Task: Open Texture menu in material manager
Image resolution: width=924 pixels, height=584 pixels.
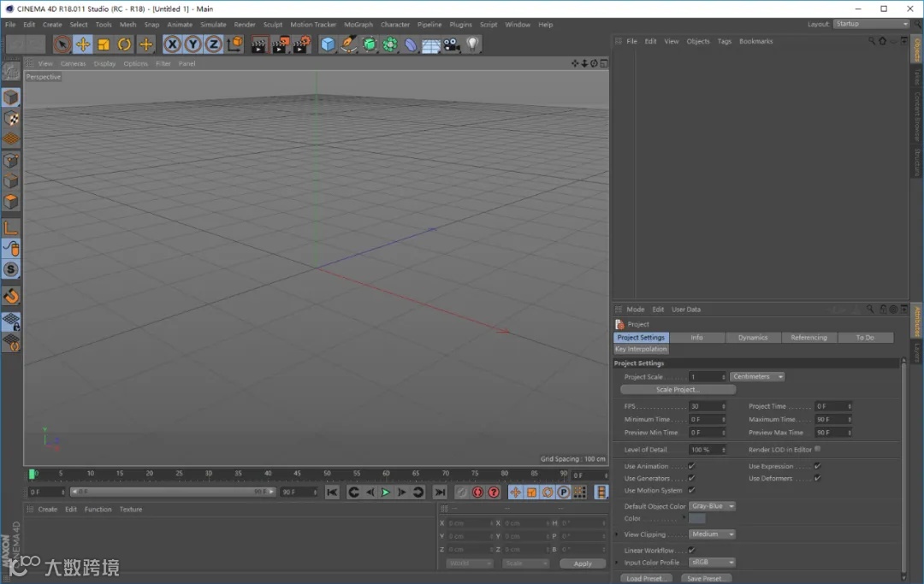Action: (131, 510)
